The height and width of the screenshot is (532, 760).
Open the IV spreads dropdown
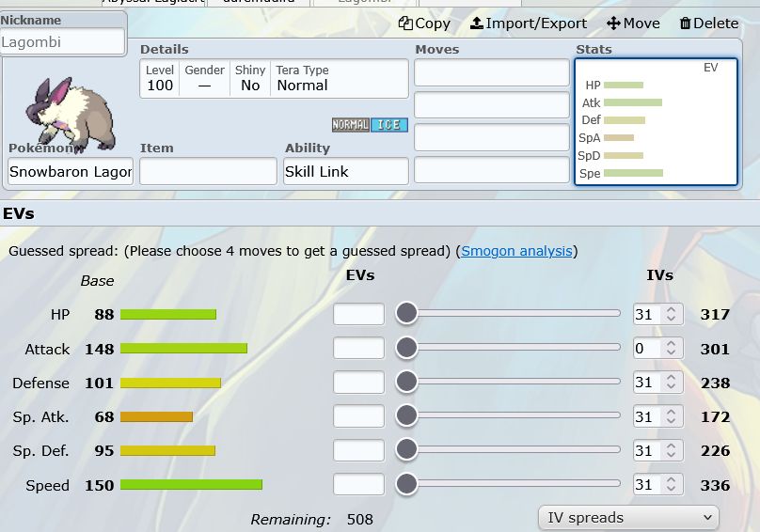pos(628,518)
